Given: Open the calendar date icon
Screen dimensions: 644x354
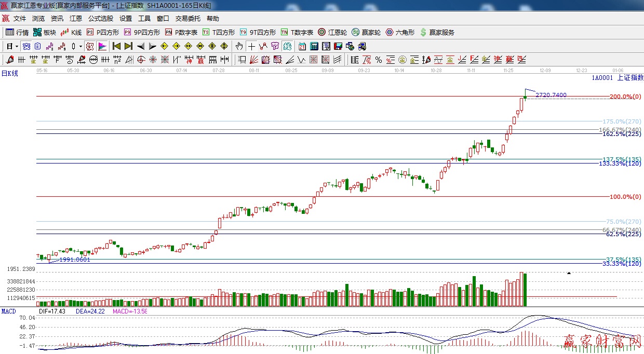Looking at the screenshot, I should (302, 46).
